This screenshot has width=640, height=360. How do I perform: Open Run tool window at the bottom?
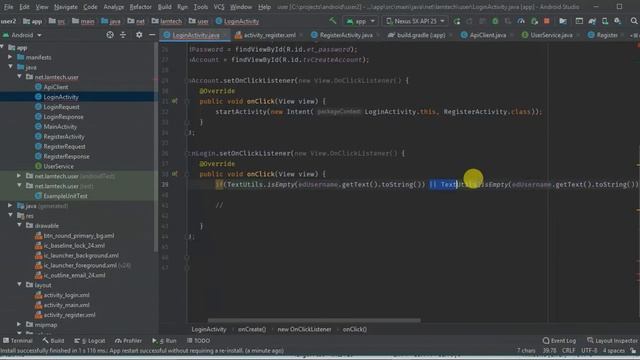164,340
